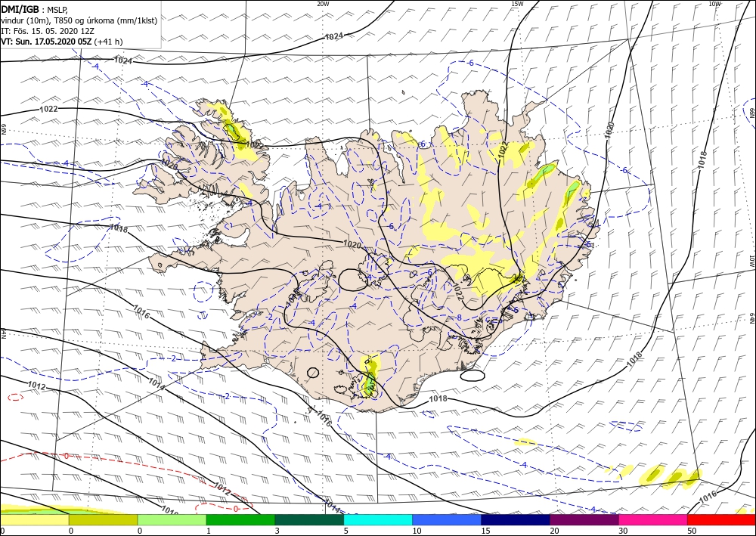Image resolution: width=756 pixels, height=536 pixels.
Task: Click legend value '50' under the color bar
Action: tap(692, 531)
